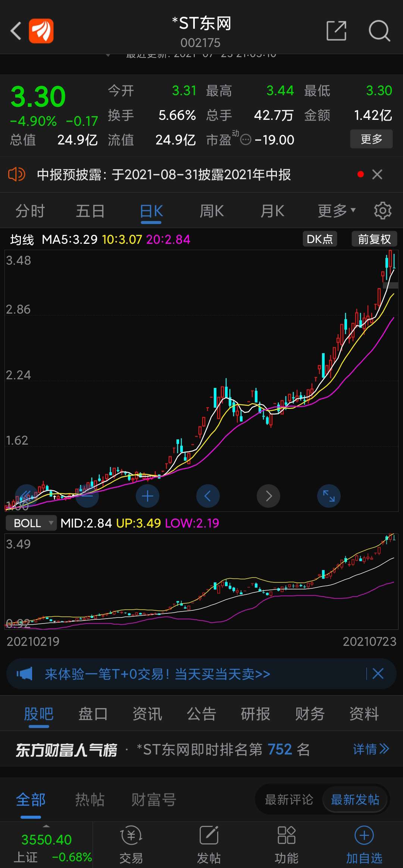
Task: Expand the 更多 chart period dropdown
Action: click(x=336, y=211)
